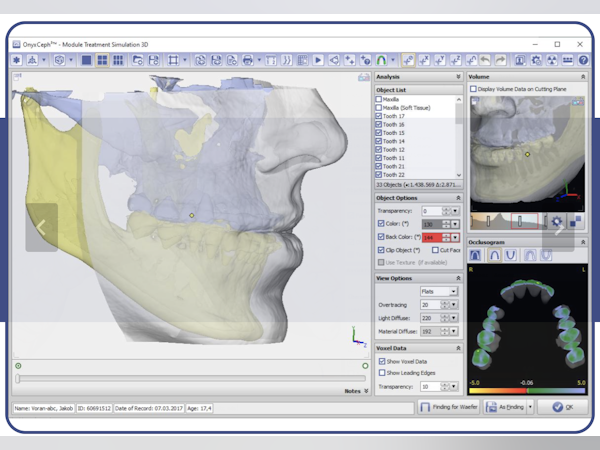Open the Material Diffuse dropdown arrow
Screen dimensions: 600x450
pyautogui.click(x=454, y=331)
